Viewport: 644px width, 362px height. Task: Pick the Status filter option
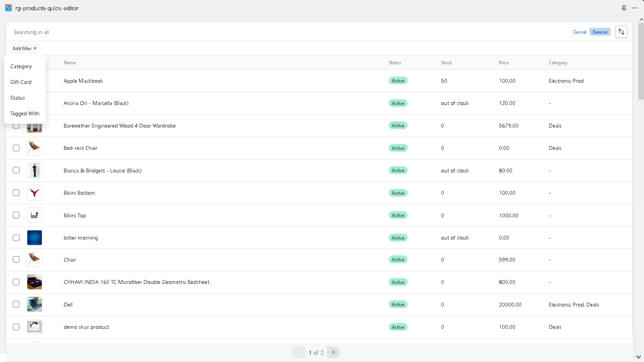tap(18, 98)
